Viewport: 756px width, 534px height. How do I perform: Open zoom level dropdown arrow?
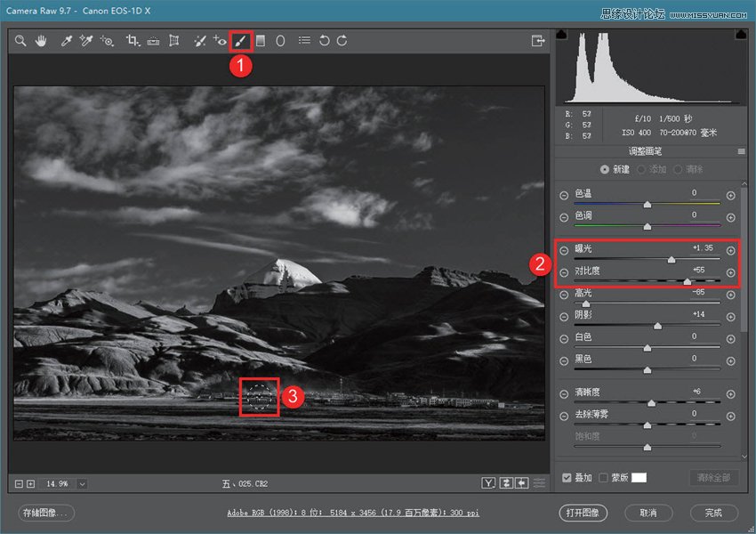tap(82, 484)
